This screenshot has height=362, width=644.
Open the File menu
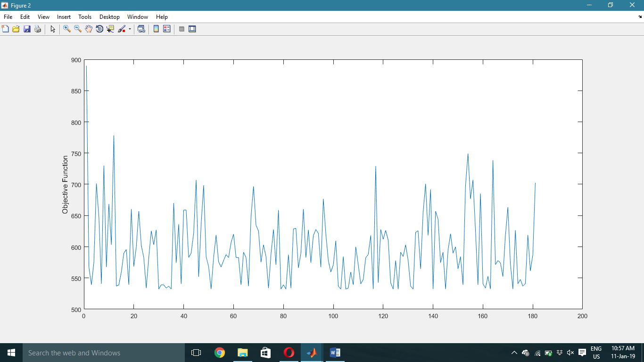[x=8, y=16]
